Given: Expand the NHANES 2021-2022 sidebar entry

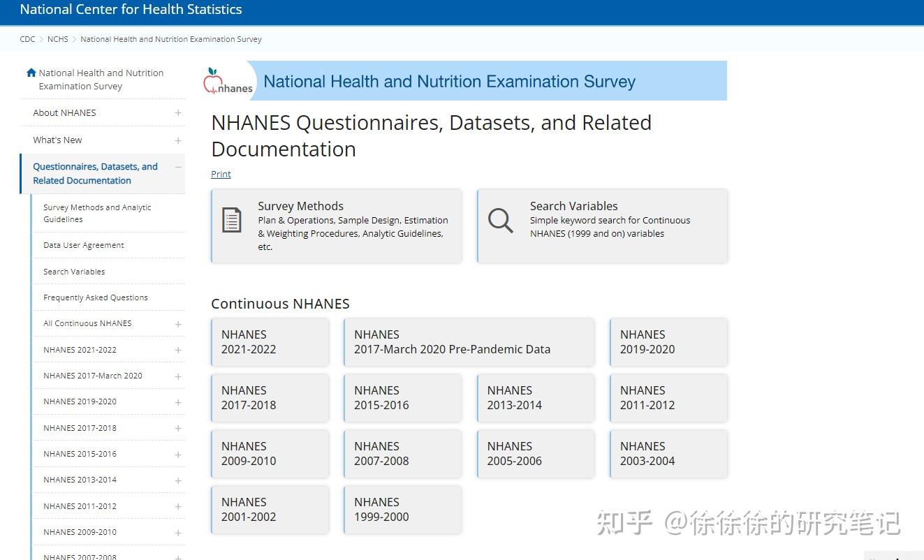Looking at the screenshot, I should point(177,349).
